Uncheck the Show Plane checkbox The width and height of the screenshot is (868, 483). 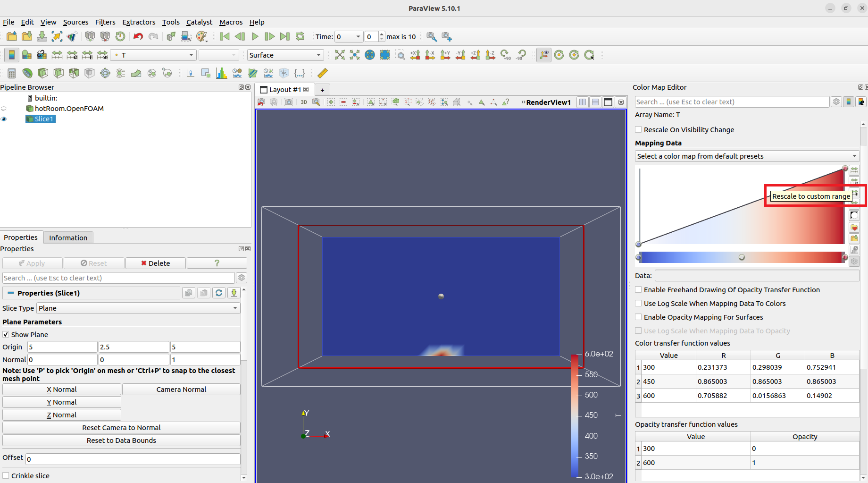(x=6, y=334)
